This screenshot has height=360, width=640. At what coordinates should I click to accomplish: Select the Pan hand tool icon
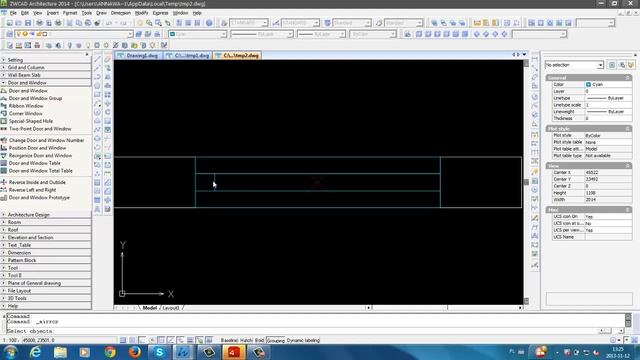pos(140,23)
